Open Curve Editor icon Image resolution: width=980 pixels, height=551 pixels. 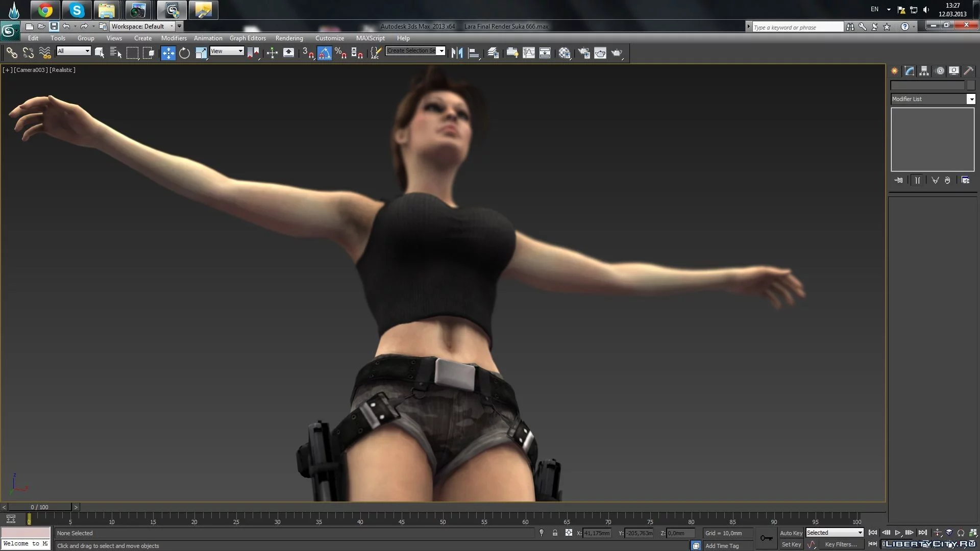tap(529, 53)
